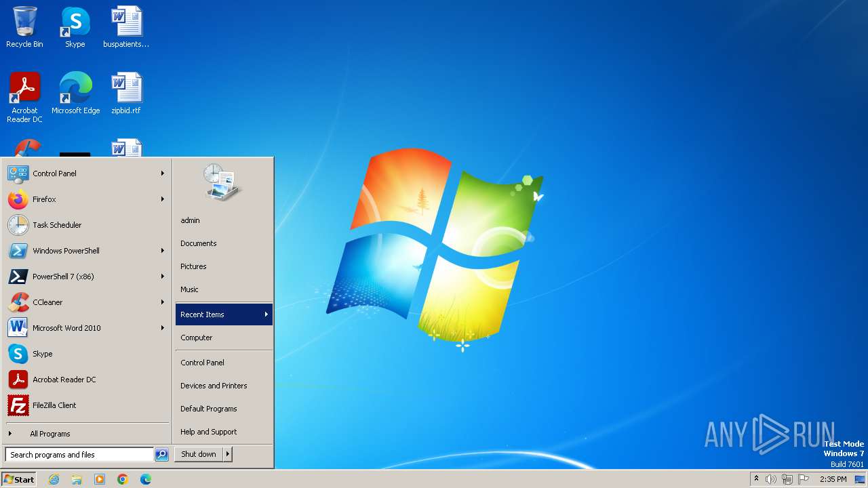The image size is (868, 488).
Task: Show hidden tray icons arrow
Action: [757, 479]
